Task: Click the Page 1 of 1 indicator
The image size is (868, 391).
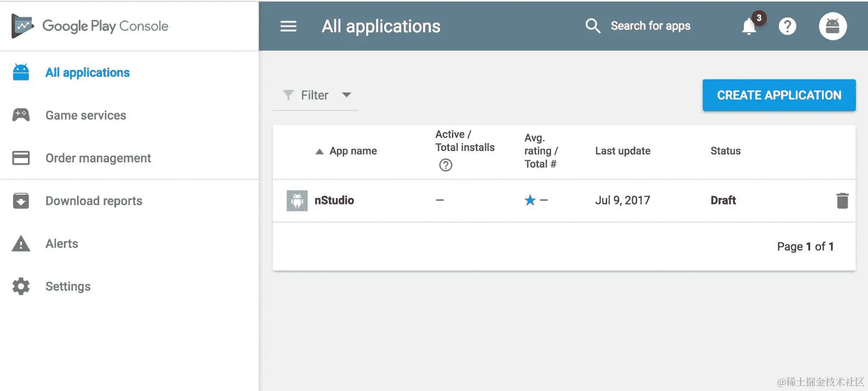Action: pos(805,247)
